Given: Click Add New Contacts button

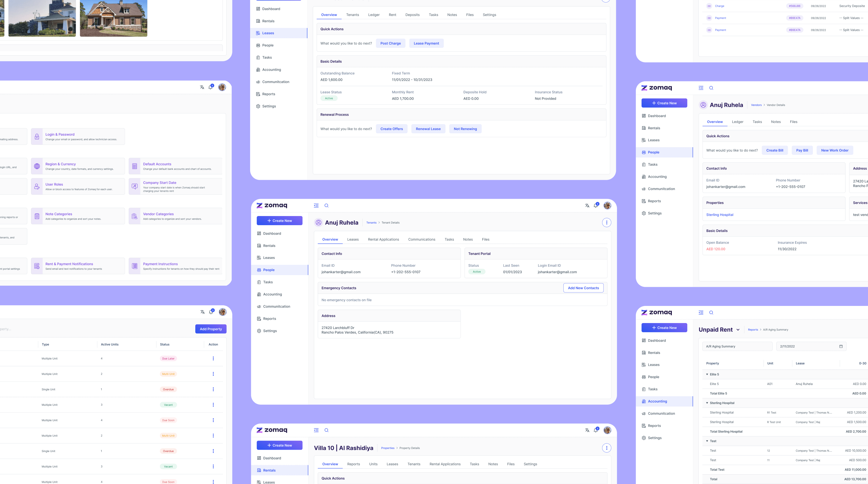Looking at the screenshot, I should coord(583,288).
